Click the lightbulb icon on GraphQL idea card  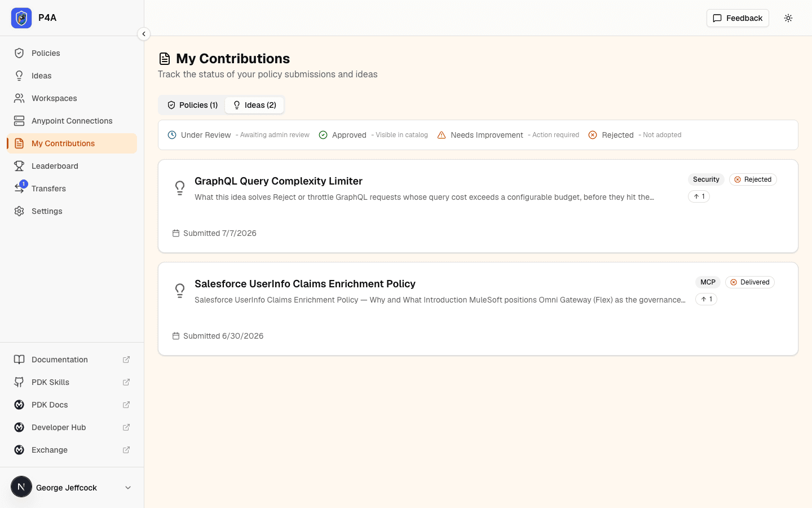(x=180, y=188)
